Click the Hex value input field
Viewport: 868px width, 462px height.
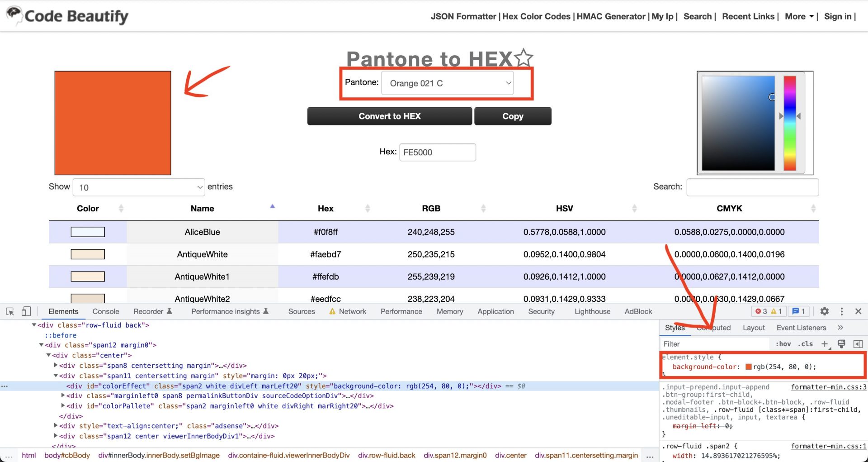[x=438, y=152]
